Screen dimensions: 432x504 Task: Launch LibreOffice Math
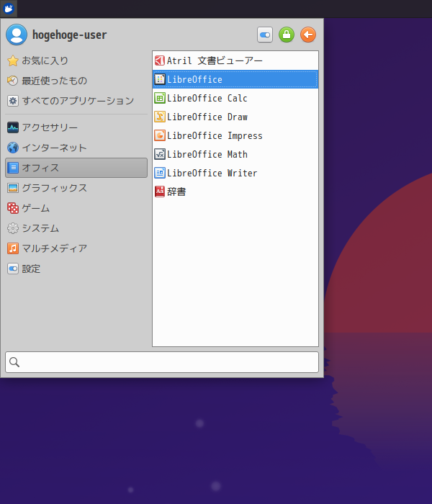click(x=235, y=154)
